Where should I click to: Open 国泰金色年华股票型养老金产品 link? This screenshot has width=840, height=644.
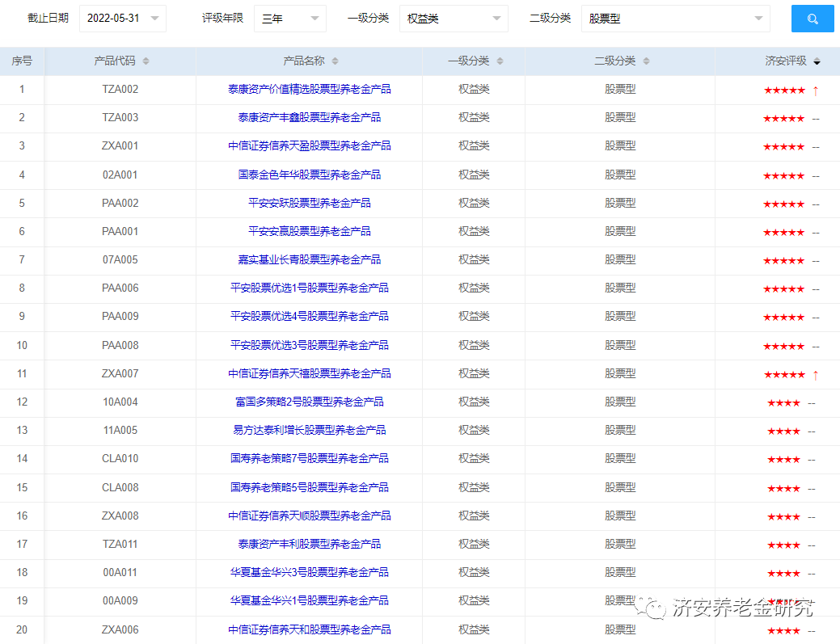[x=309, y=175]
